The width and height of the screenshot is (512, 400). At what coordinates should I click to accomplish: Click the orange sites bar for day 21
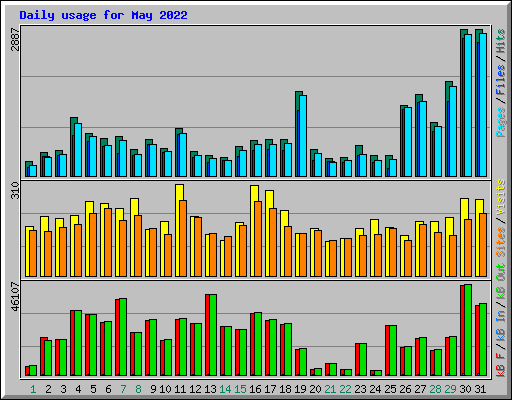pyautogui.click(x=333, y=259)
